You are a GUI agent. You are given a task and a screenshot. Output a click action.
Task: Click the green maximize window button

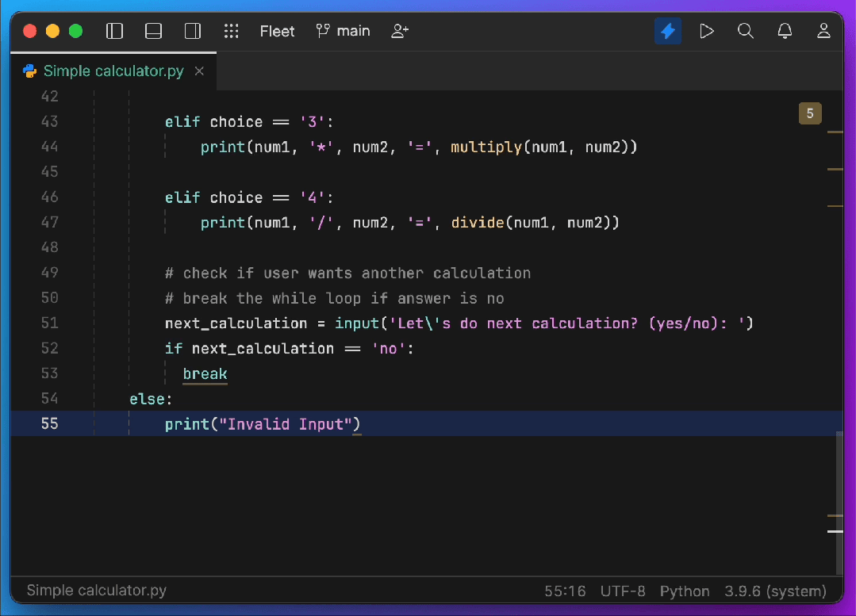click(76, 31)
